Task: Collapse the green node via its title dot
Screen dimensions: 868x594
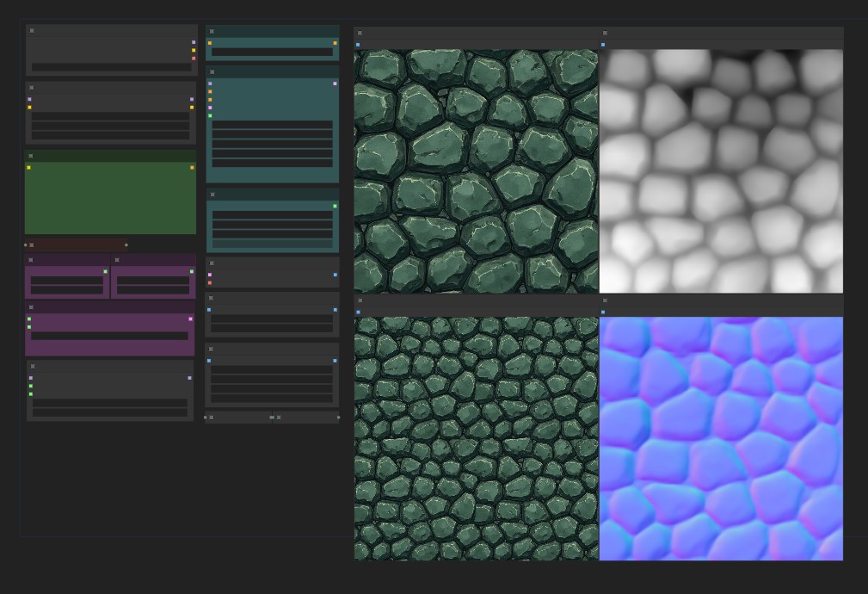Action: [x=31, y=157]
